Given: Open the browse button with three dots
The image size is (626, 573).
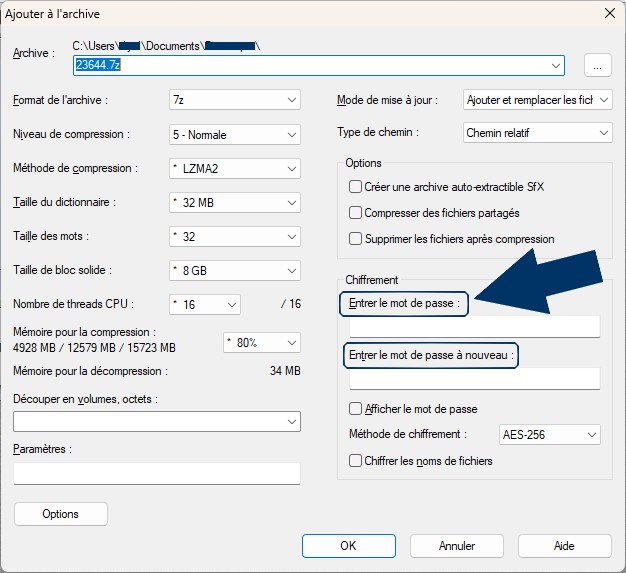Looking at the screenshot, I should 597,65.
